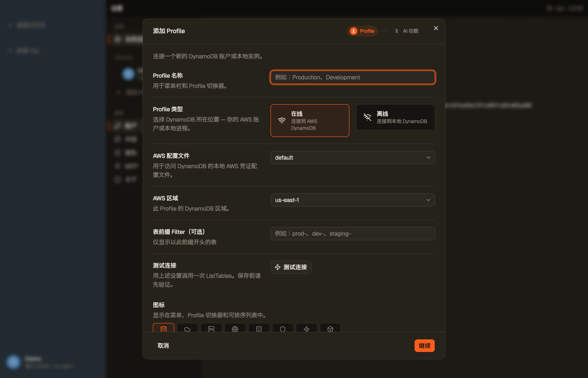Click the 取消 cancel button
This screenshot has height=378, width=588.
click(x=163, y=346)
